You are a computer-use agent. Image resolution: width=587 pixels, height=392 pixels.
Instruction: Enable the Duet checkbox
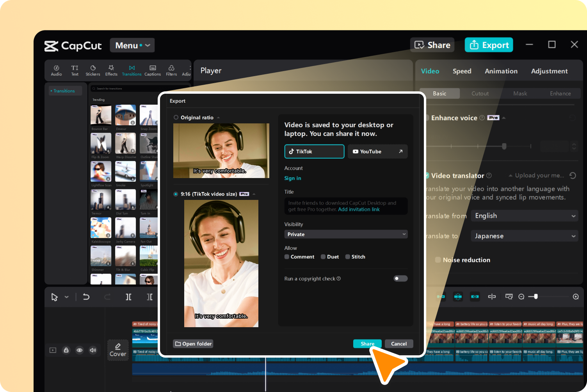323,257
